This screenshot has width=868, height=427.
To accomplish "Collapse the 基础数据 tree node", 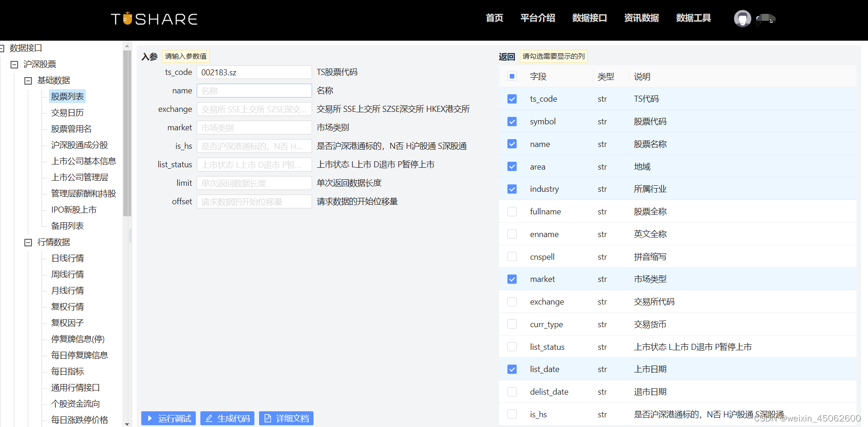I will point(28,80).
